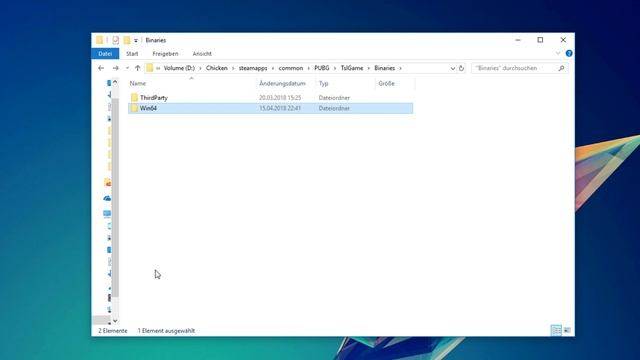The width and height of the screenshot is (640, 360).
Task: Select This PC icon in navigation pane
Action: 107,213
